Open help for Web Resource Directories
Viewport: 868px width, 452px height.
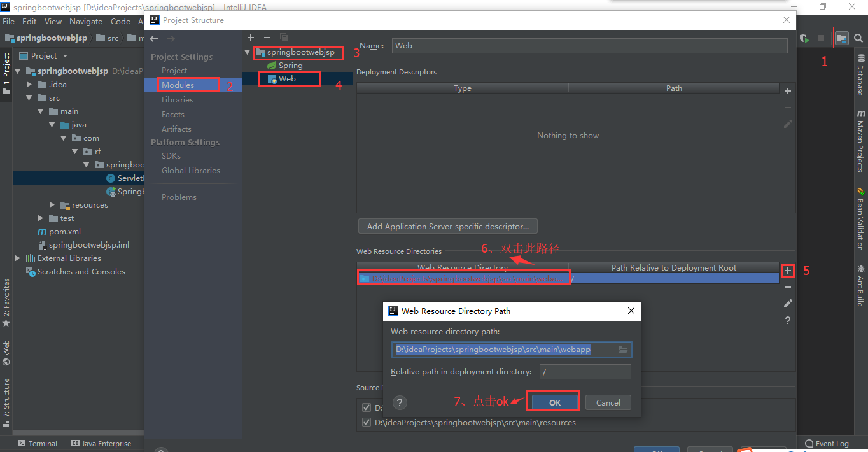tap(788, 320)
